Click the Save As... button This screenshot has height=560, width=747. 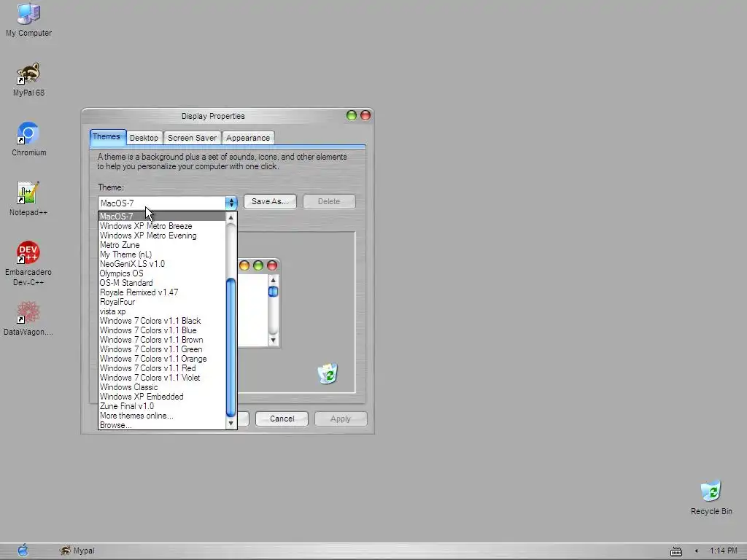tap(270, 201)
